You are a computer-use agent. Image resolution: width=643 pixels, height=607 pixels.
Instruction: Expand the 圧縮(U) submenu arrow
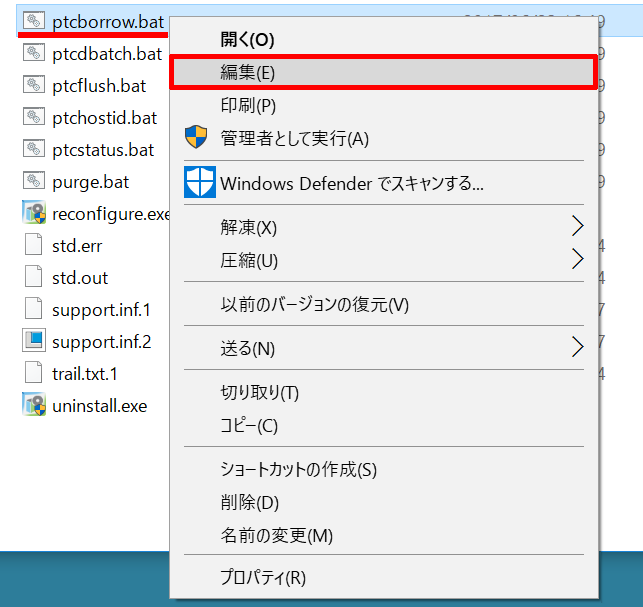click(x=577, y=259)
